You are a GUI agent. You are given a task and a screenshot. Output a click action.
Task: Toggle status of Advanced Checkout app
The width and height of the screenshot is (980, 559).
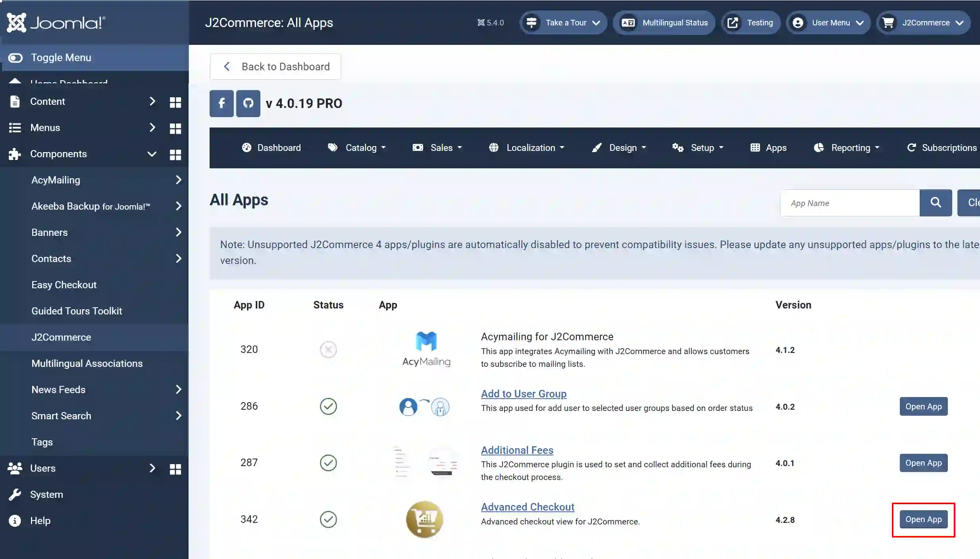tap(328, 519)
